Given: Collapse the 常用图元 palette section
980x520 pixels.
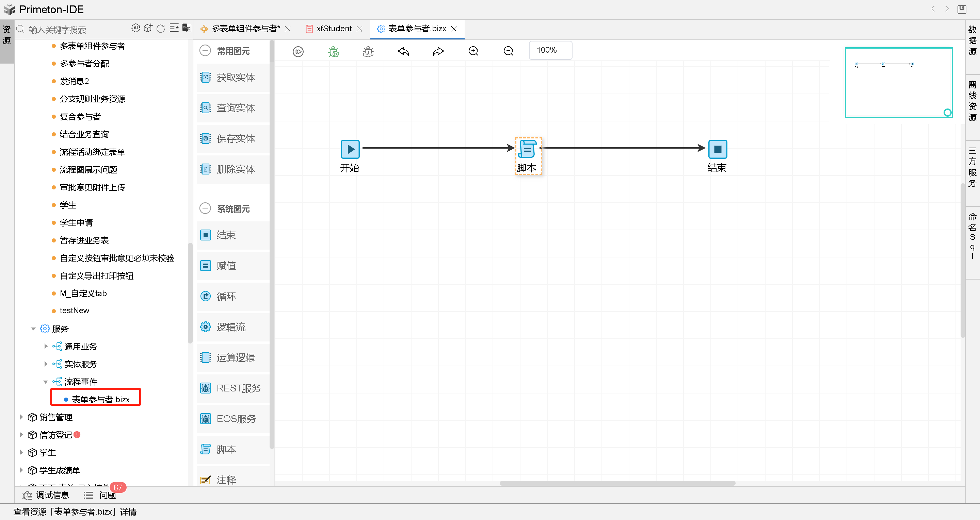Looking at the screenshot, I should point(205,51).
